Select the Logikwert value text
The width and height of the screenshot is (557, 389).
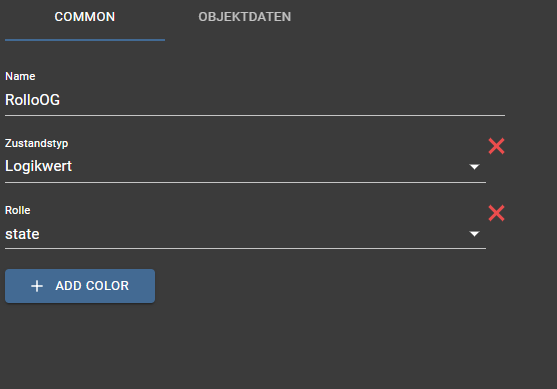38,166
